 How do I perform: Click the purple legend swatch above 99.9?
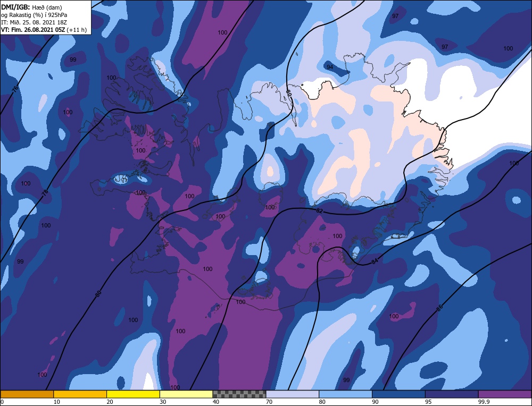pyautogui.click(x=505, y=394)
